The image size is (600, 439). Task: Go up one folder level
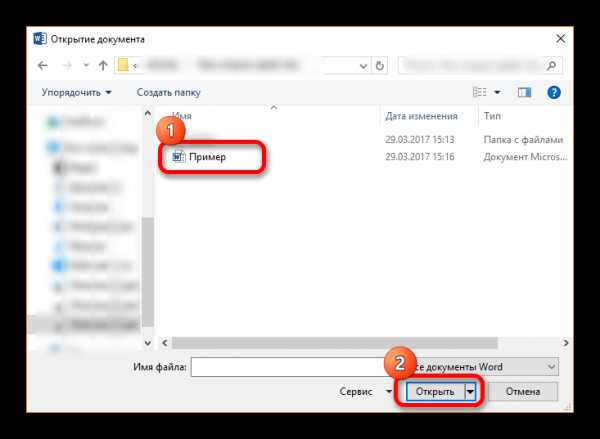[103, 65]
